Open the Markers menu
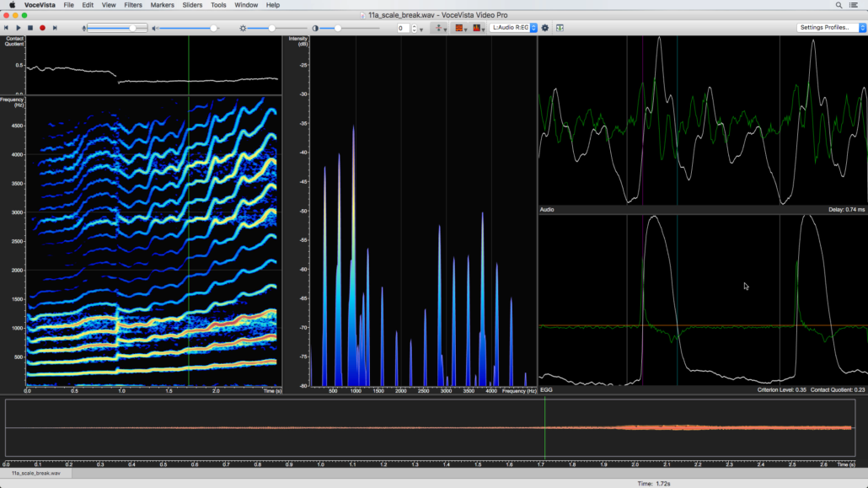This screenshot has width=868, height=488. pos(161,4)
